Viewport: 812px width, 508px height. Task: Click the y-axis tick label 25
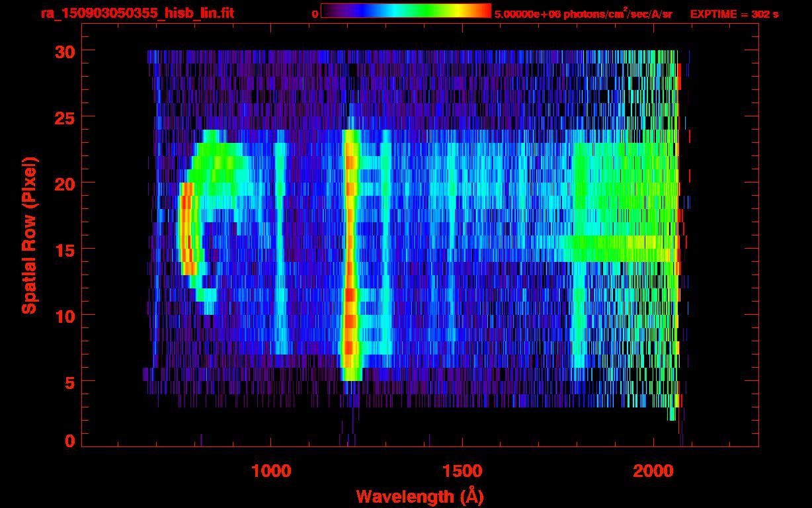point(63,117)
